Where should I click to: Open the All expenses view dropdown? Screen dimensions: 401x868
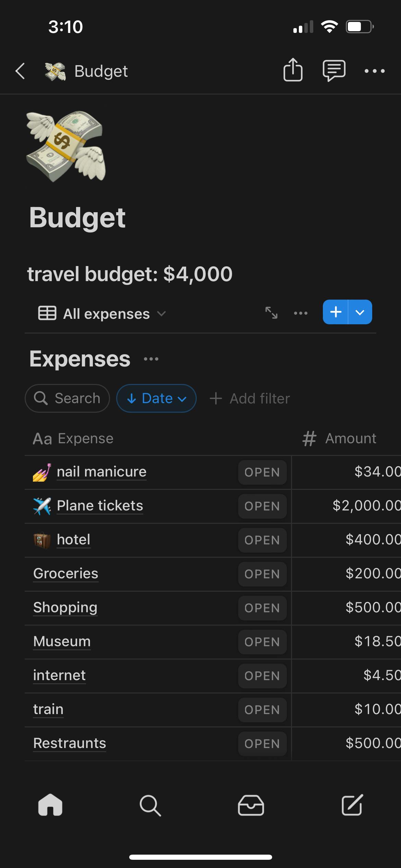coord(102,314)
